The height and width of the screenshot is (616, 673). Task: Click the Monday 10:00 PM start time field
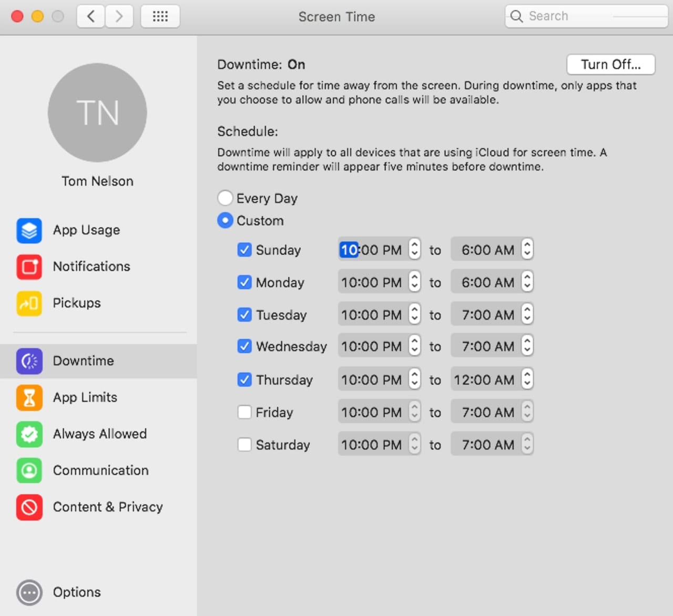[x=371, y=282]
